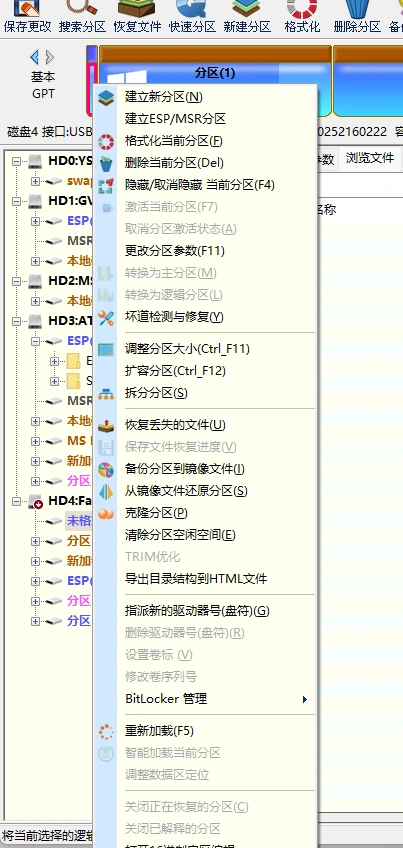Click the 分区(1) partition bar

tap(215, 72)
